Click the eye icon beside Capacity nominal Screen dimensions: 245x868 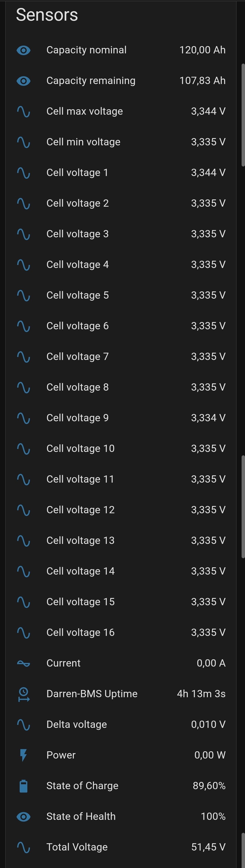24,51
